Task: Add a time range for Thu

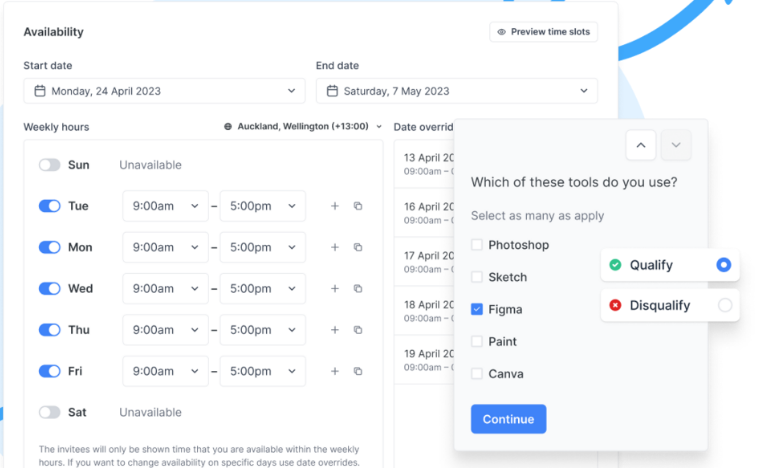Action: click(335, 330)
